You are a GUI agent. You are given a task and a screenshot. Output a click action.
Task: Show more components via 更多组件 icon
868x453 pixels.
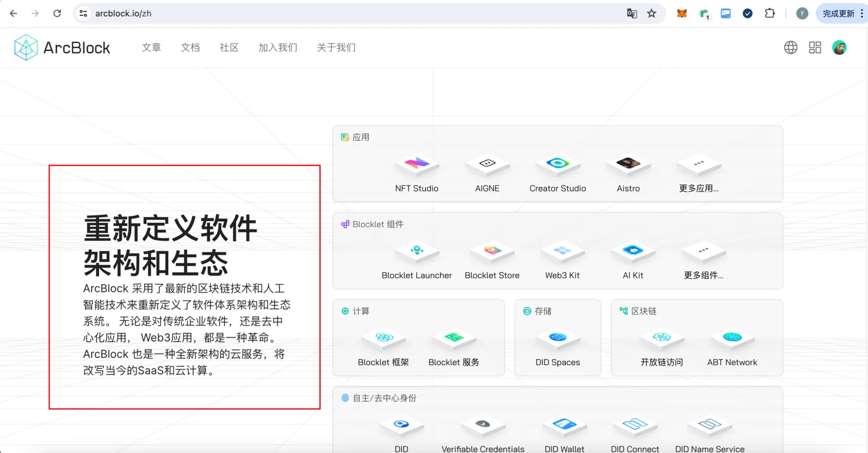704,251
